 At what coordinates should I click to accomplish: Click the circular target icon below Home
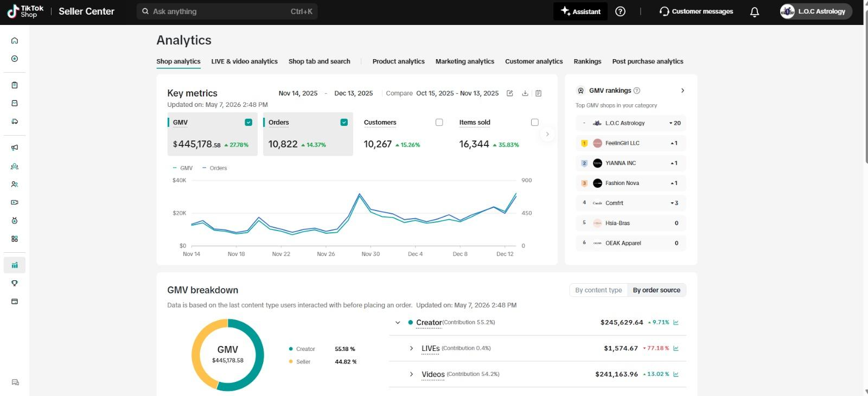pos(15,59)
